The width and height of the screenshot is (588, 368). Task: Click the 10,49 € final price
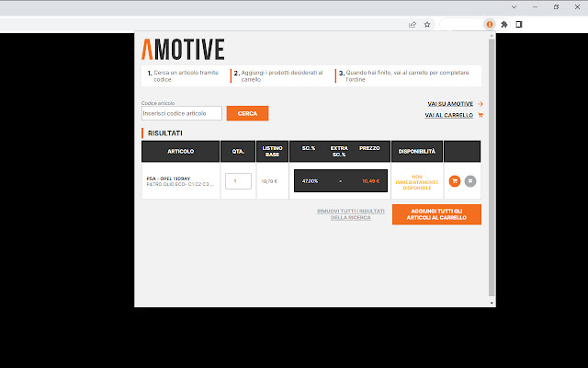pyautogui.click(x=370, y=181)
